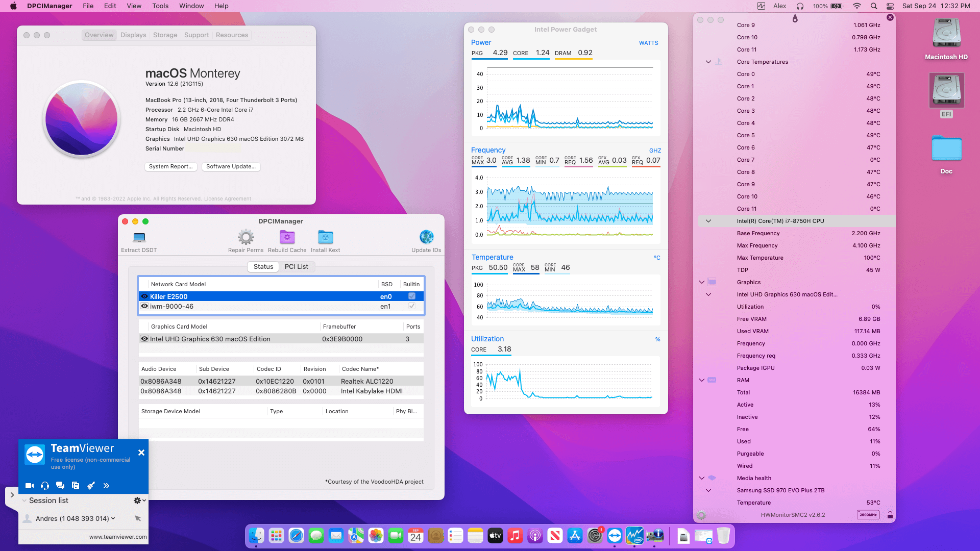The image size is (980, 551).
Task: Click the Repair Perms gear icon
Action: pos(246,237)
